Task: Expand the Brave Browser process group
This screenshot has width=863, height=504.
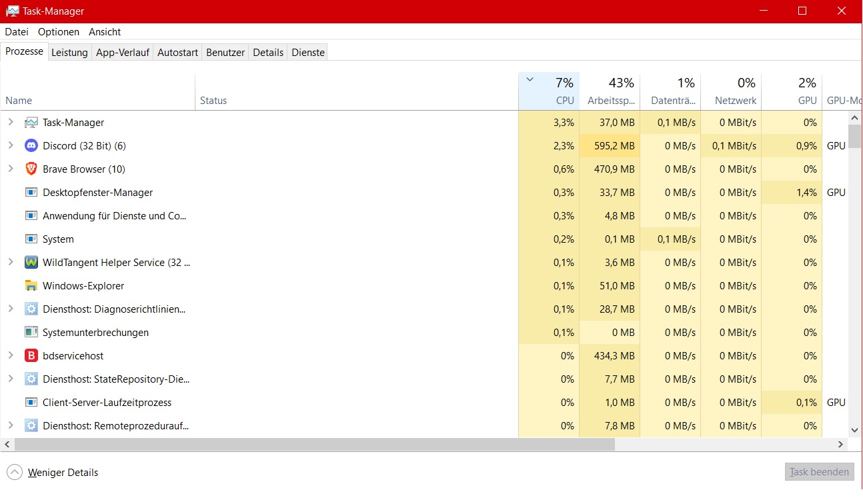Action: coord(11,169)
